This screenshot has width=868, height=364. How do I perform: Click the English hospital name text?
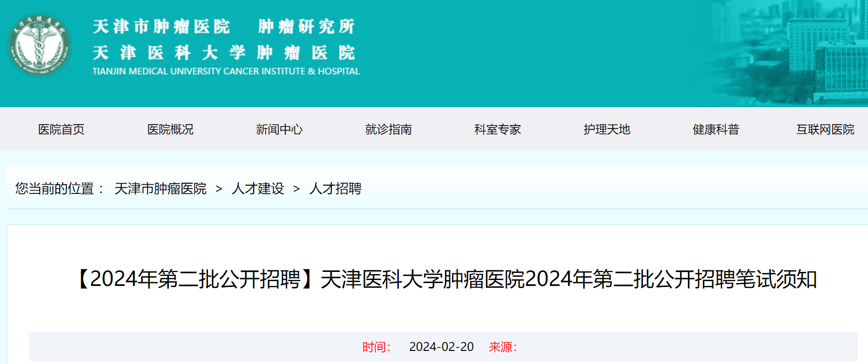tap(226, 71)
